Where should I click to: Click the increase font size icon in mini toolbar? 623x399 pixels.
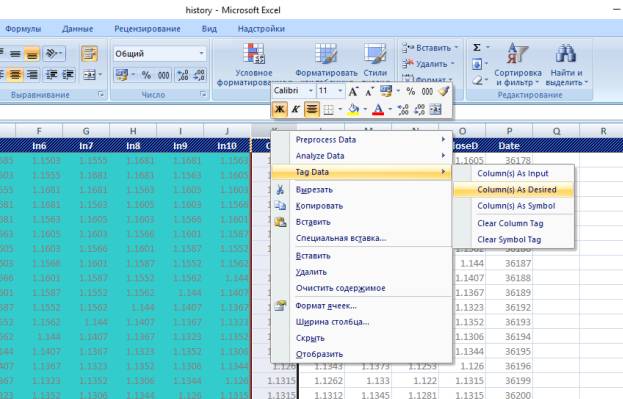(x=353, y=92)
